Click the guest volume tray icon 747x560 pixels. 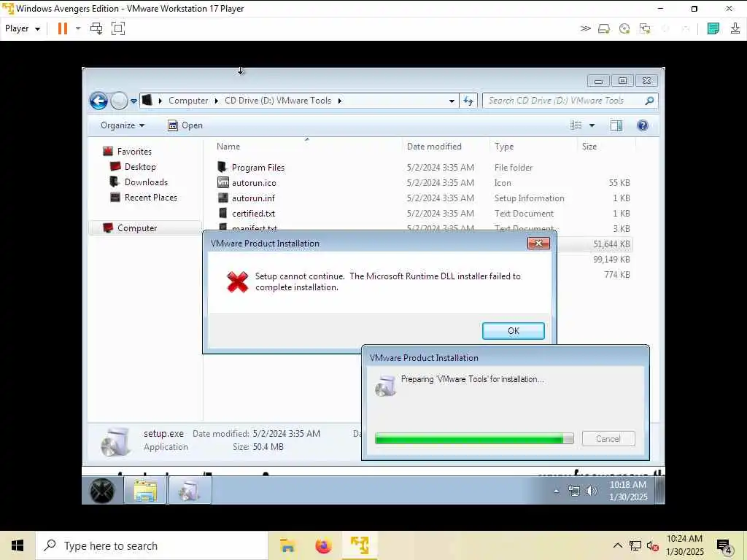tap(591, 491)
